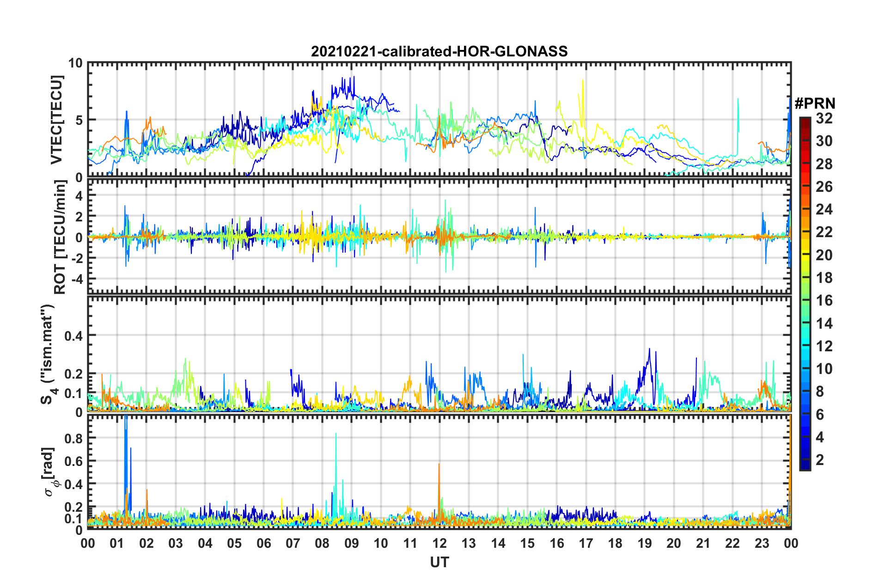
Task: Click the "UT" x-axis label
Action: pos(439,562)
